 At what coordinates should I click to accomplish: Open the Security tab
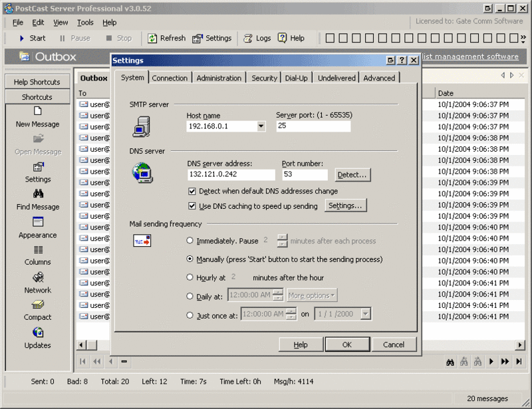(264, 78)
